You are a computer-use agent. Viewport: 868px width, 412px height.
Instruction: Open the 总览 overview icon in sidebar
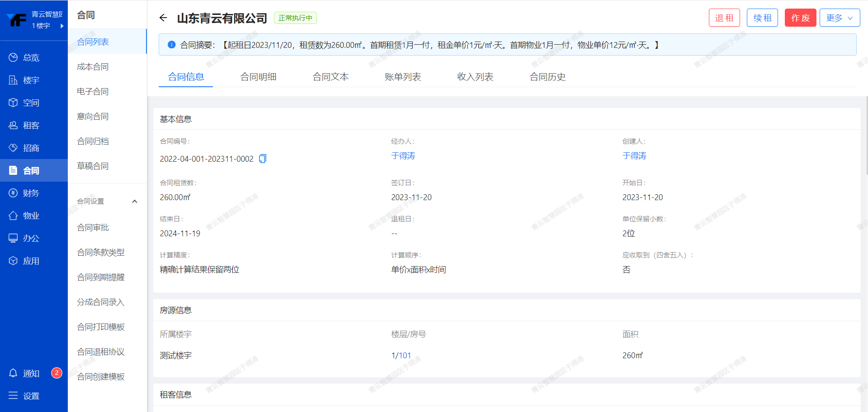tap(13, 57)
